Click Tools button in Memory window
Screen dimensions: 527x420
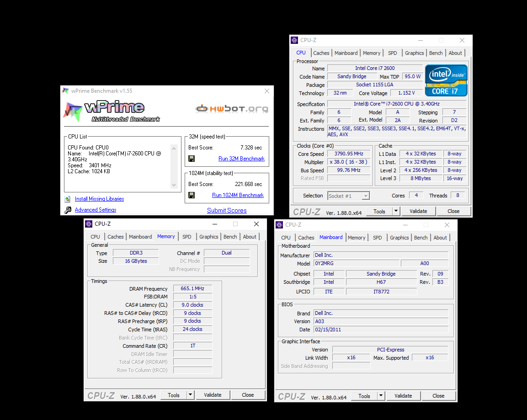(x=173, y=395)
